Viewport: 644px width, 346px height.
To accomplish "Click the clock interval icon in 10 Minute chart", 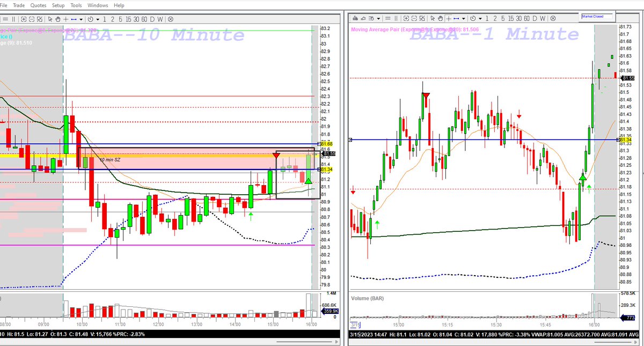I will pyautogui.click(x=90, y=19).
